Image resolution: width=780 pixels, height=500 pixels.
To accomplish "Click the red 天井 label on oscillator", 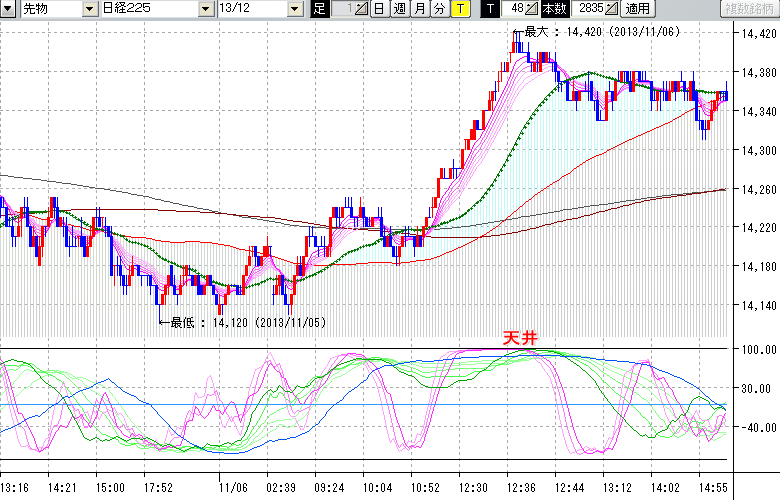I will click(519, 340).
